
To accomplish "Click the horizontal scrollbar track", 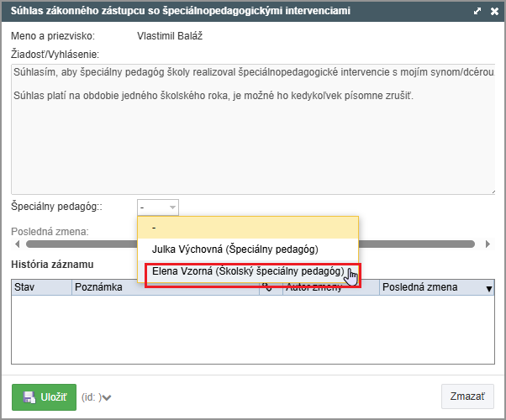I will coord(420,244).
